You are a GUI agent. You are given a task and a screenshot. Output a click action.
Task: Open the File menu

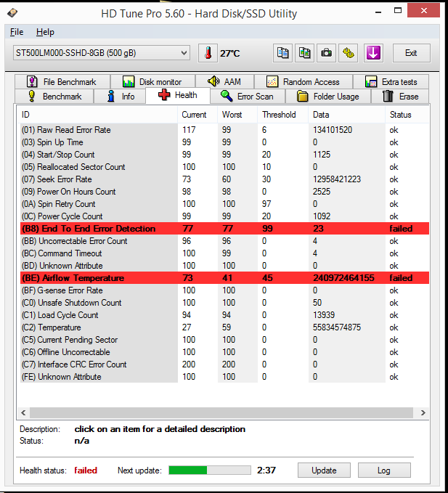pos(17,32)
